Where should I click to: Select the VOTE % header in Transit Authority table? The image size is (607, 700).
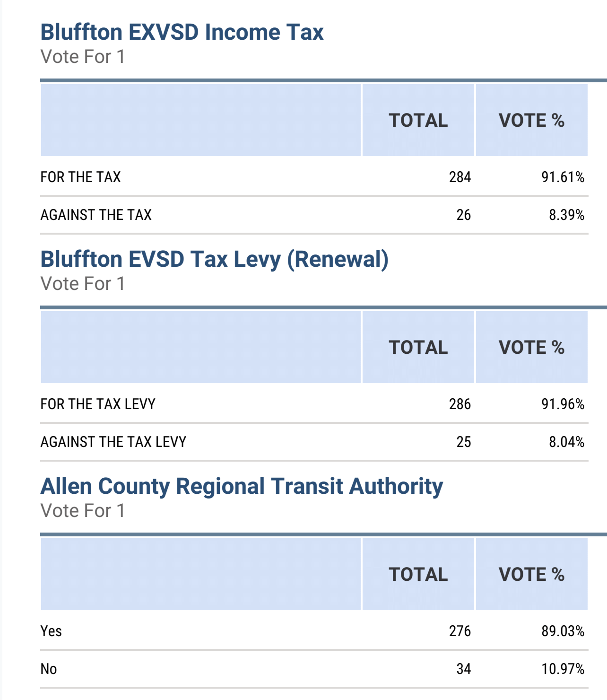click(532, 574)
